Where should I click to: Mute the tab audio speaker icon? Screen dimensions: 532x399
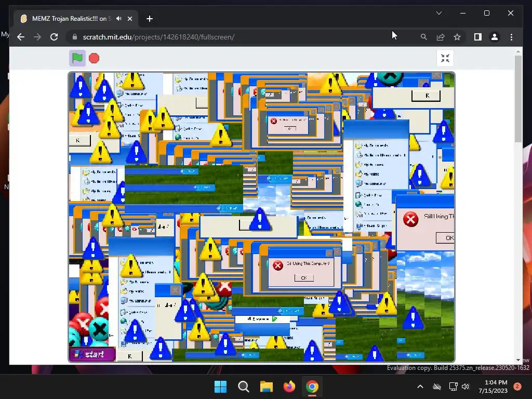click(119, 19)
